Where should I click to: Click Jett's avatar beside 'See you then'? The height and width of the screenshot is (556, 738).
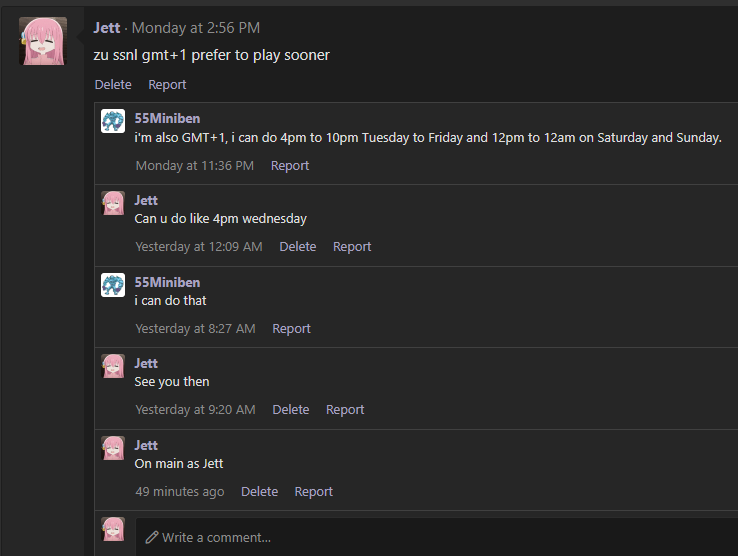pyautogui.click(x=113, y=366)
